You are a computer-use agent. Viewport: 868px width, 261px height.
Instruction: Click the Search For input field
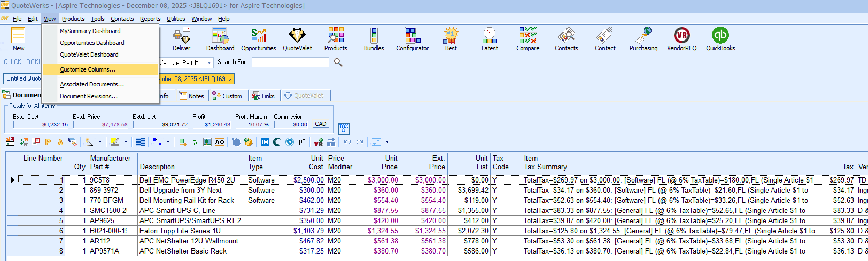290,62
